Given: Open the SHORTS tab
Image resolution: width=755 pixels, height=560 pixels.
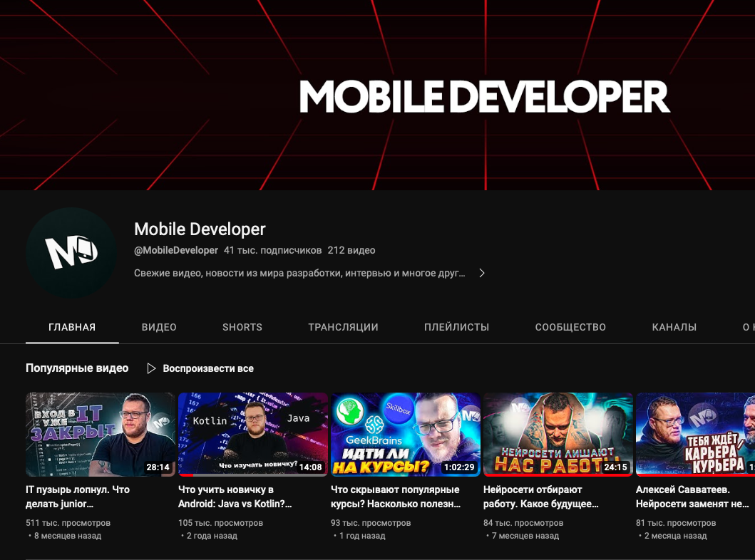Looking at the screenshot, I should (242, 327).
